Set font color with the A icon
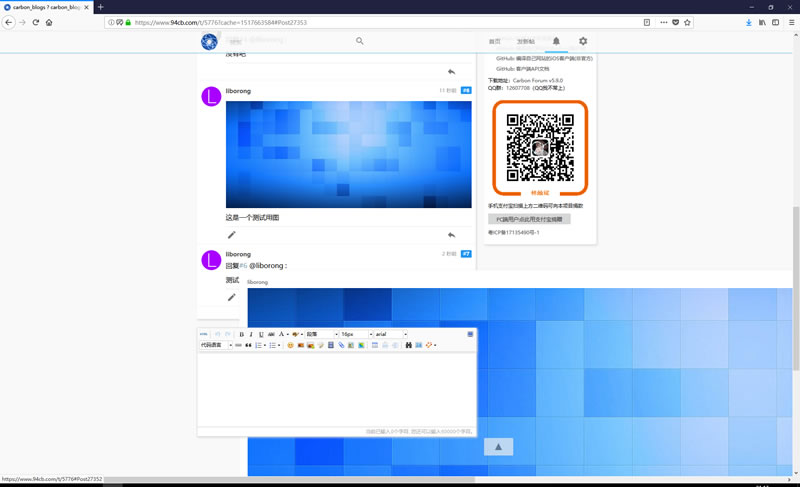Screen dimensions: 800x487 tap(281, 334)
